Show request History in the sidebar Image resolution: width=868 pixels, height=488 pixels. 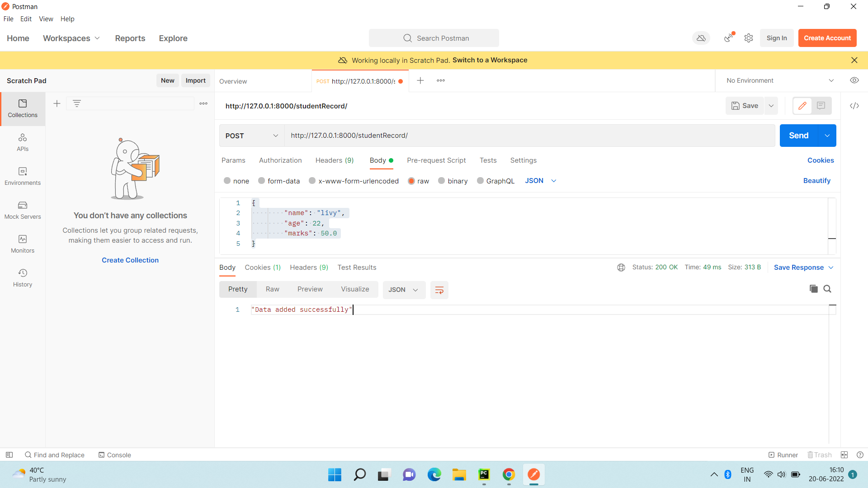(23, 278)
